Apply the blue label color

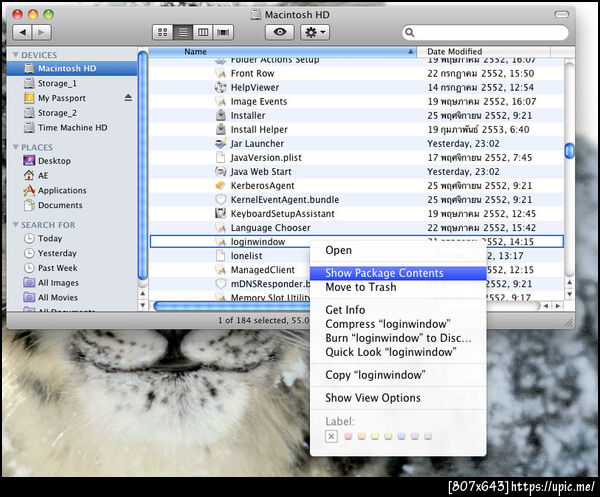[401, 436]
